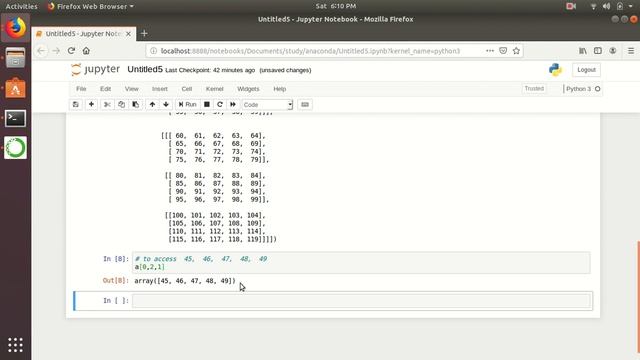640x360 pixels.
Task: Click the page vertical scrollbar
Action: click(638, 298)
